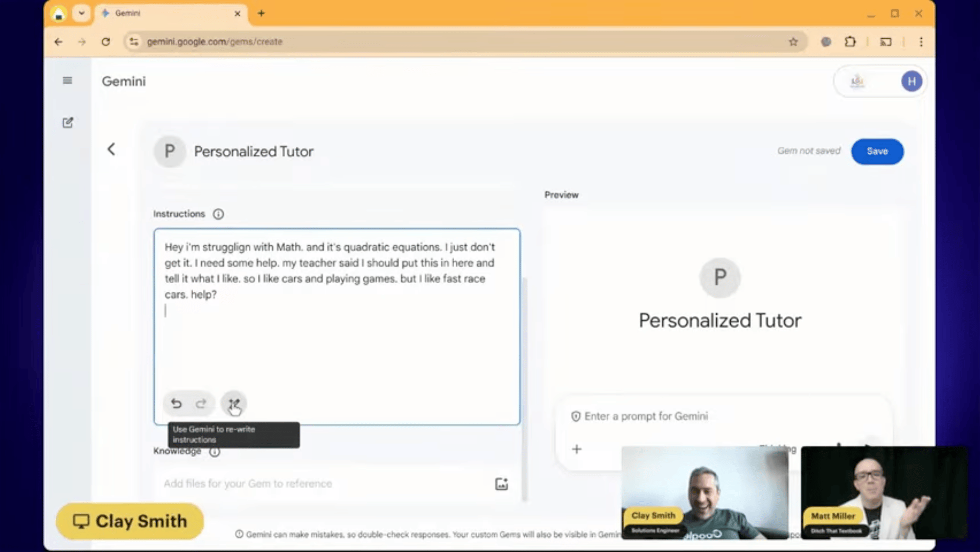Screen dimensions: 980x552
Task: Click the round extension icon left of the puzzle icon
Action: 826,42
